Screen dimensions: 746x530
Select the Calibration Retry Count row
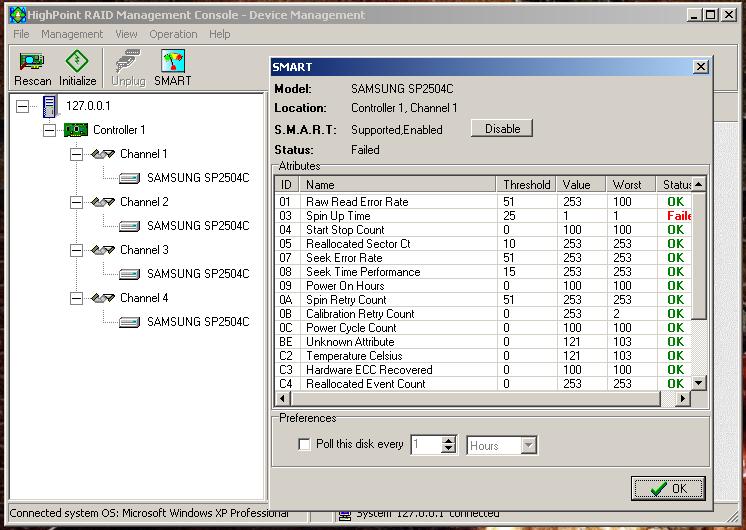point(483,314)
